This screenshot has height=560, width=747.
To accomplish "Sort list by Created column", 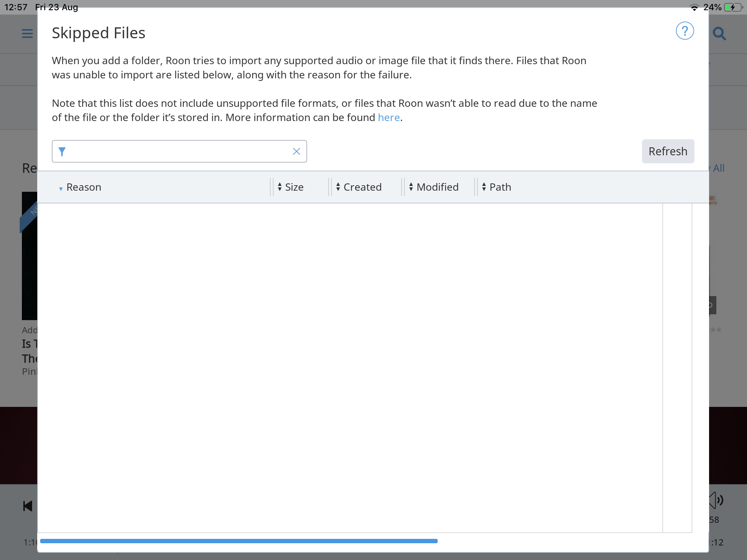I will (x=362, y=187).
